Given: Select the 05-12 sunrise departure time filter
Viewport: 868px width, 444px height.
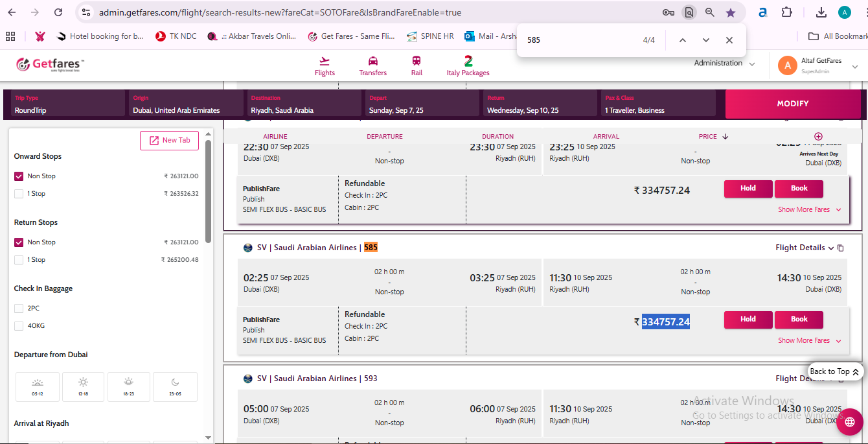Looking at the screenshot, I should (38, 386).
